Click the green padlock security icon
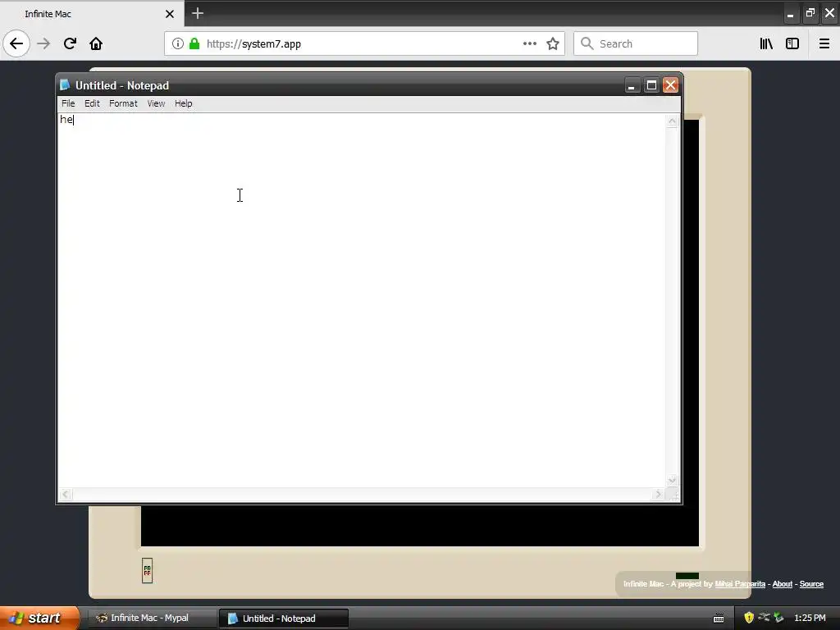The width and height of the screenshot is (840, 630). [x=194, y=43]
